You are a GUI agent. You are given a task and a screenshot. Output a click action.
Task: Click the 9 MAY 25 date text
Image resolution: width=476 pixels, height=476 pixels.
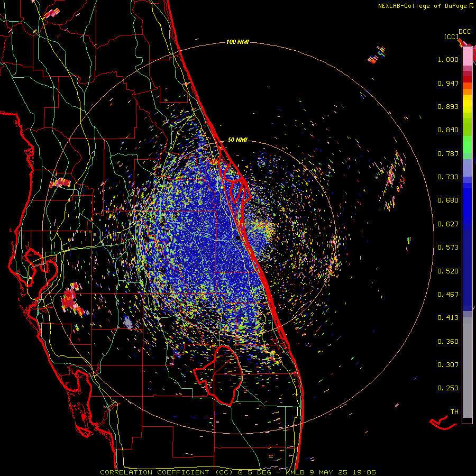pyautogui.click(x=329, y=472)
